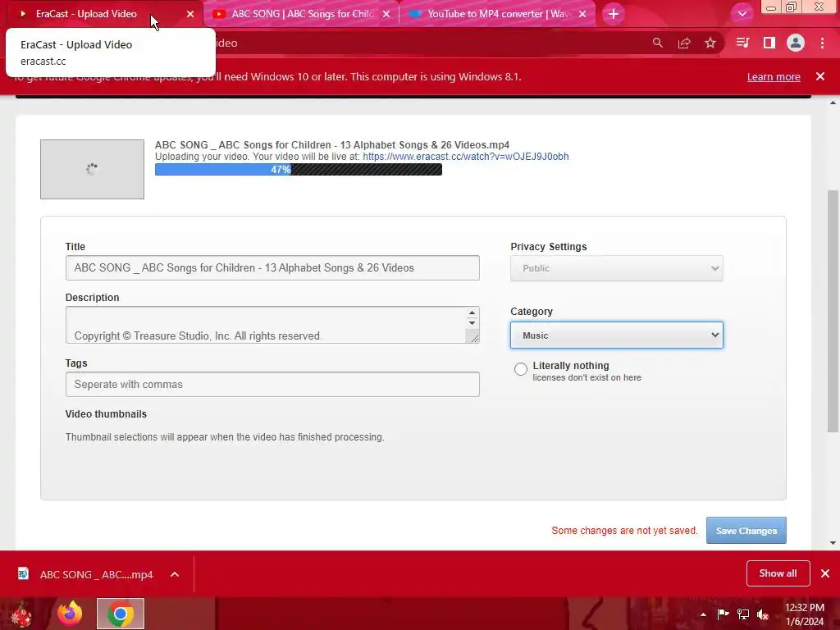Click Show all downloads button
Screen dimensions: 840x630
(778, 573)
